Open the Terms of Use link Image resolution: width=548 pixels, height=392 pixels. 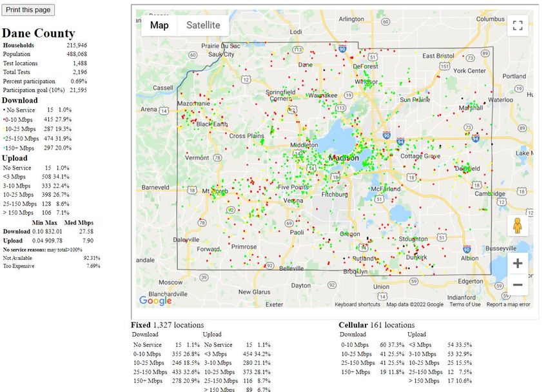tap(465, 304)
